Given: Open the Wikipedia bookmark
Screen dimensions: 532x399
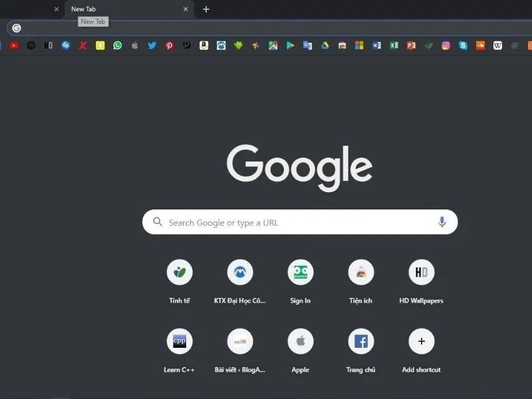Looking at the screenshot, I should tap(497, 45).
